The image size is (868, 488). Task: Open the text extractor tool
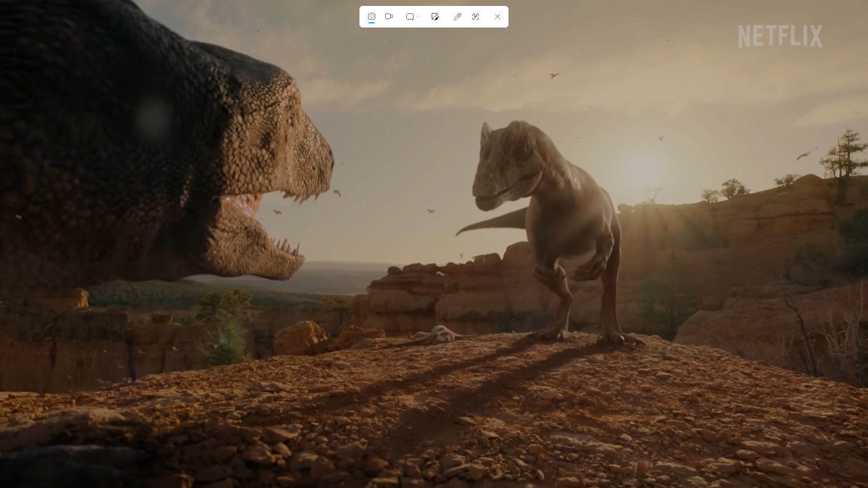coord(476,17)
